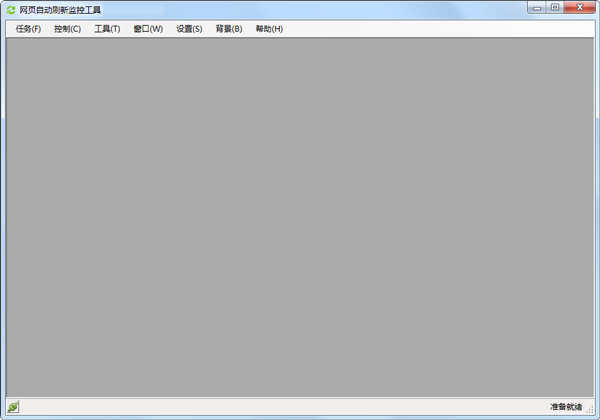Screen dimensions: 600x420
Task: Maximize the 网页自动刷新监控工具 window
Action: pos(554,7)
